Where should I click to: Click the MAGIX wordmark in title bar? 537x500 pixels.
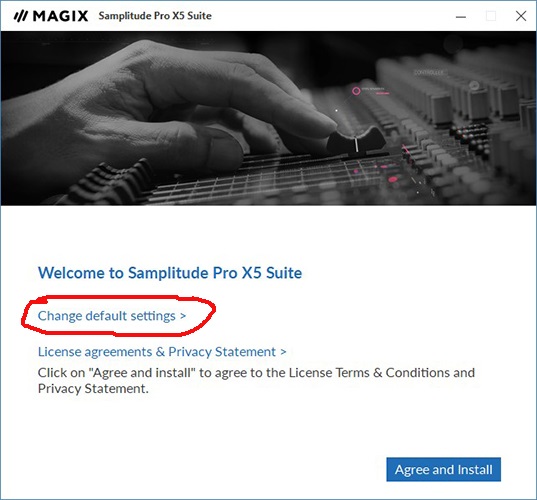coord(60,16)
